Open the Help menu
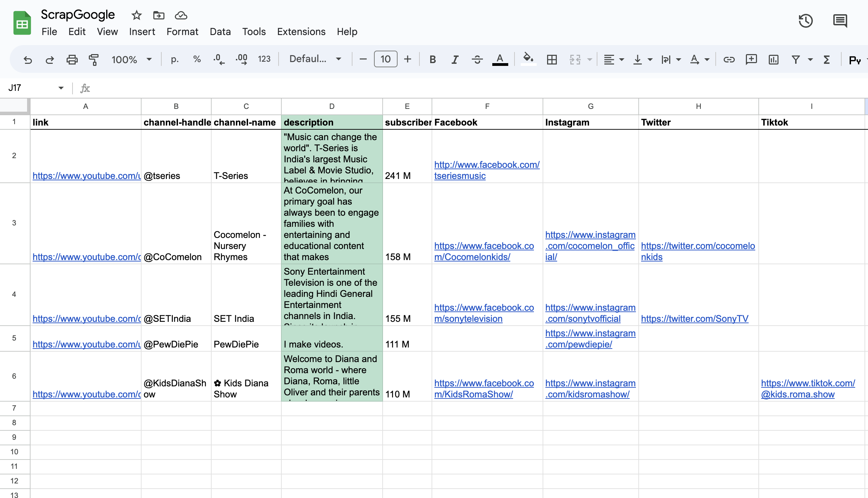 coord(347,32)
